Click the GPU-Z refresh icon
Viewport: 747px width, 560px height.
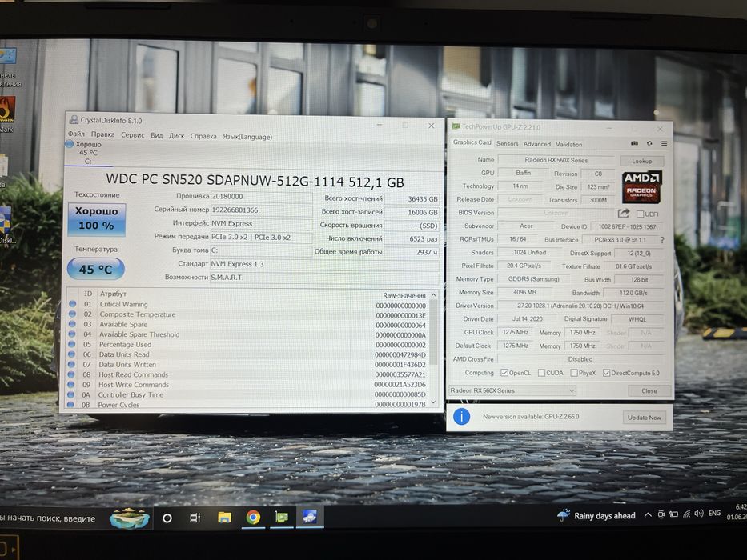(x=649, y=143)
